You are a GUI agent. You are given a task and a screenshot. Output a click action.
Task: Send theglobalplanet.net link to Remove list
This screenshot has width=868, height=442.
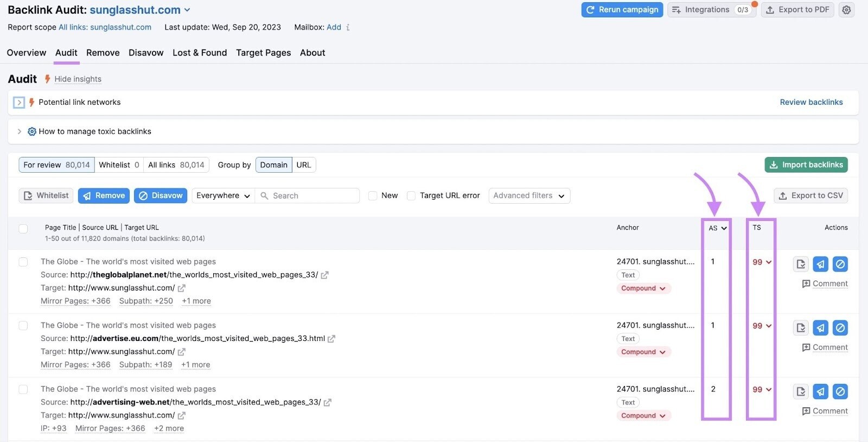820,264
